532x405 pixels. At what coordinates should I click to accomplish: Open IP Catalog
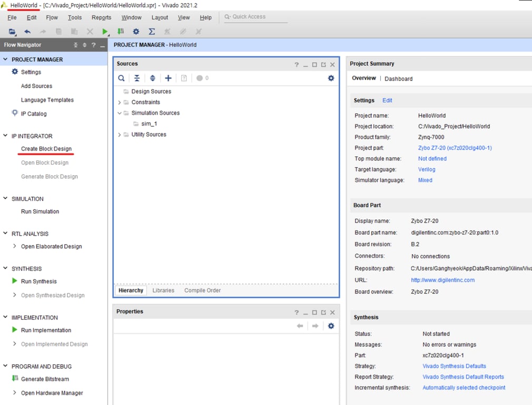coord(34,114)
